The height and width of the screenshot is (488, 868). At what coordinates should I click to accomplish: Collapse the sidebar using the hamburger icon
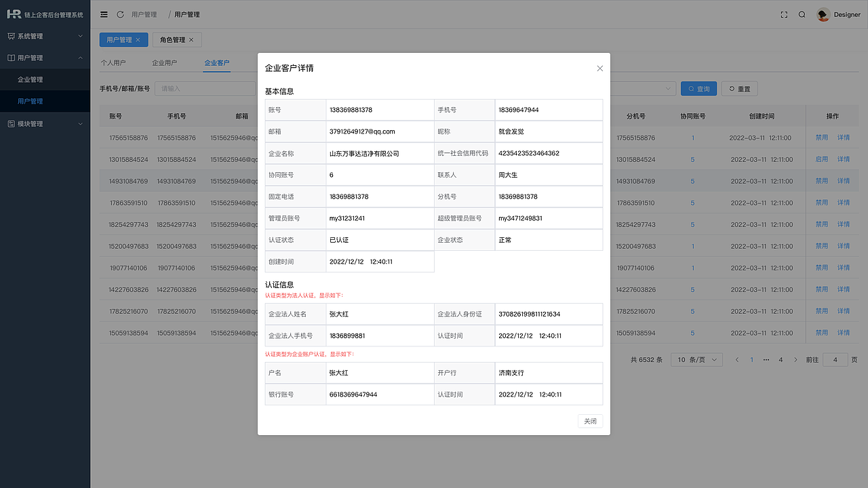point(104,14)
